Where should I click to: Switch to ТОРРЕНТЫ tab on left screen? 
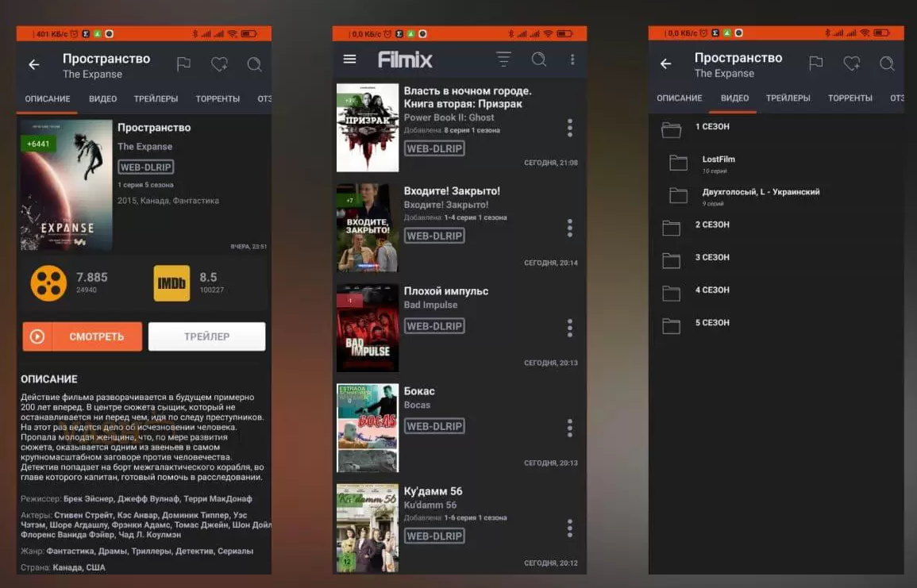click(218, 98)
